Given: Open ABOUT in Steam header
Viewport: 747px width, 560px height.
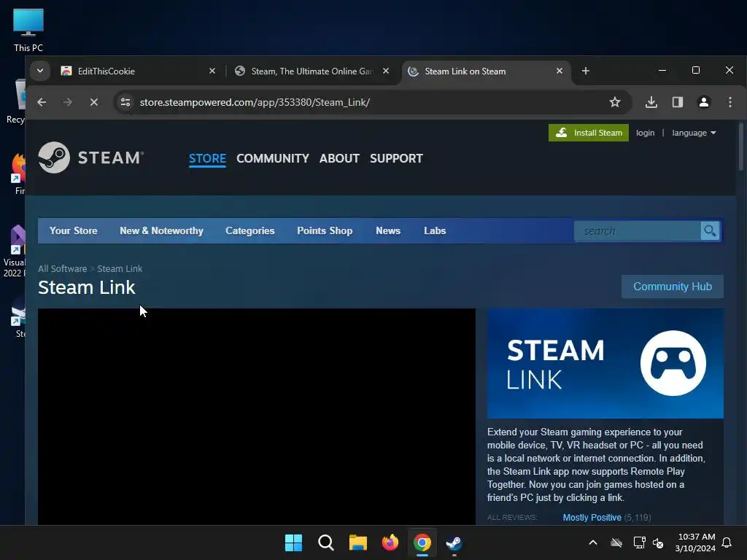Looking at the screenshot, I should pyautogui.click(x=339, y=158).
